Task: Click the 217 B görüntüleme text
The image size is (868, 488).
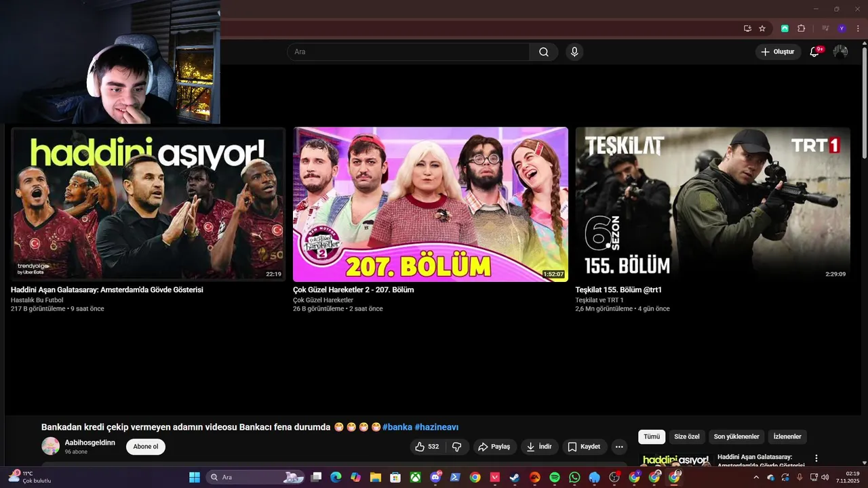Action: [x=38, y=308]
